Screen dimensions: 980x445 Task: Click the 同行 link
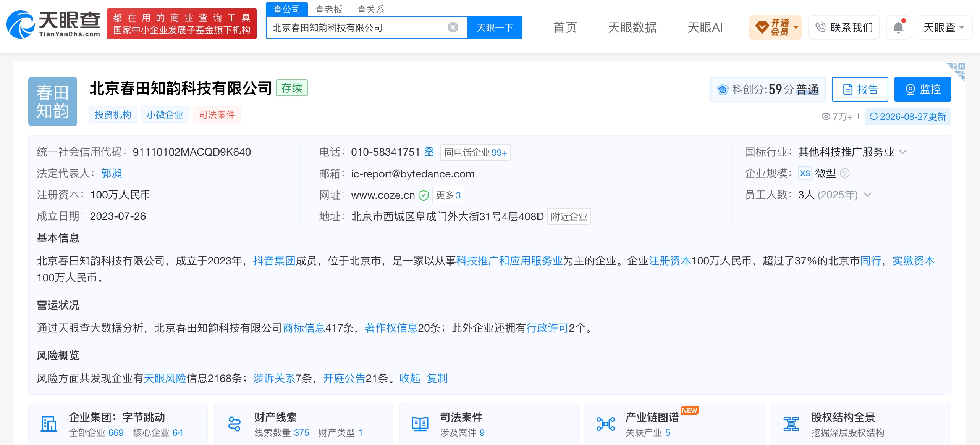coord(871,261)
